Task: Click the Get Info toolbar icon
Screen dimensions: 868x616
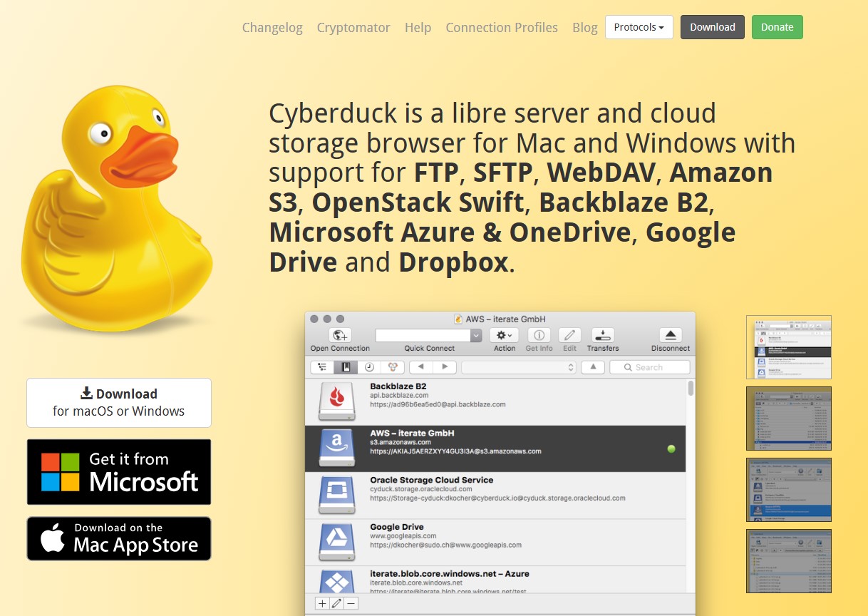Action: point(539,335)
